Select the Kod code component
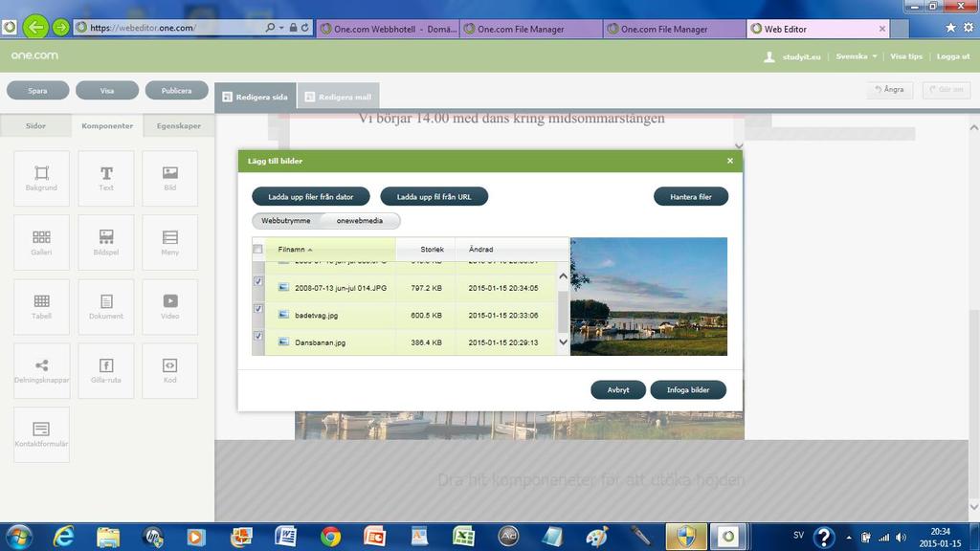980x551 pixels. tap(170, 370)
